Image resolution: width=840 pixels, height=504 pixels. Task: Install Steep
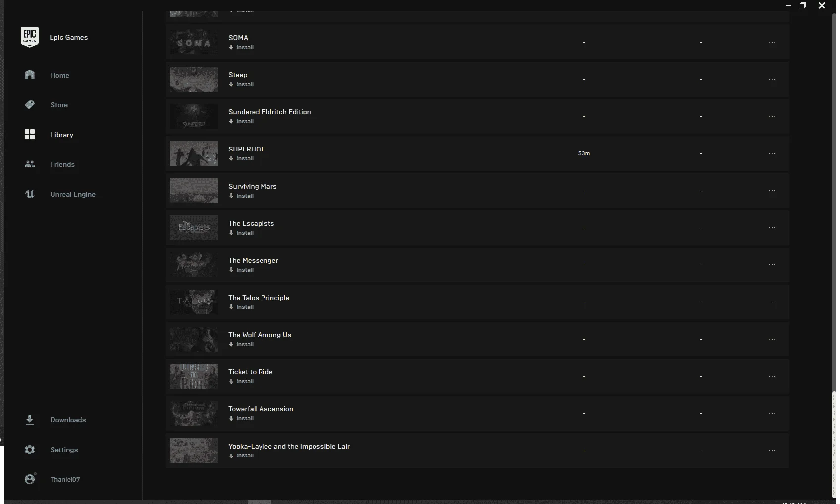(241, 84)
